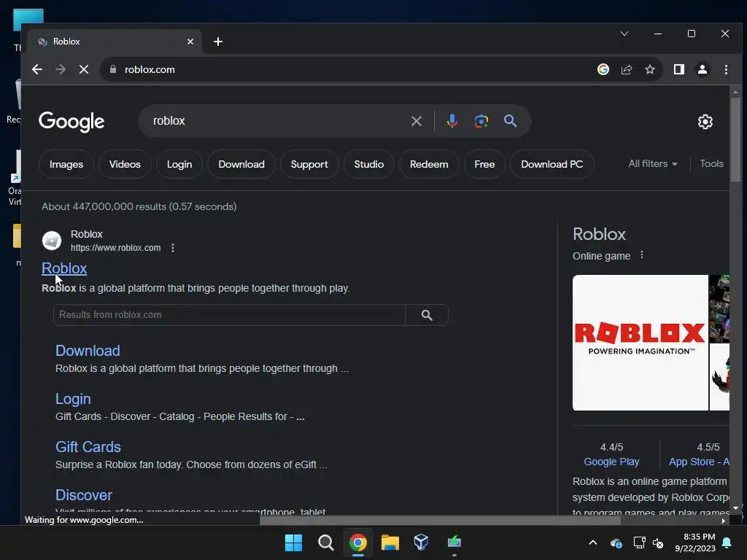The width and height of the screenshot is (747, 560).
Task: Filter results by Images
Action: [66, 164]
